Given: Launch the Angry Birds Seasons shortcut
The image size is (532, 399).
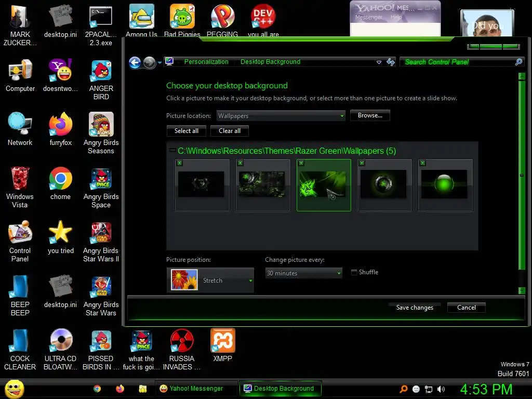Looking at the screenshot, I should coord(101,134).
